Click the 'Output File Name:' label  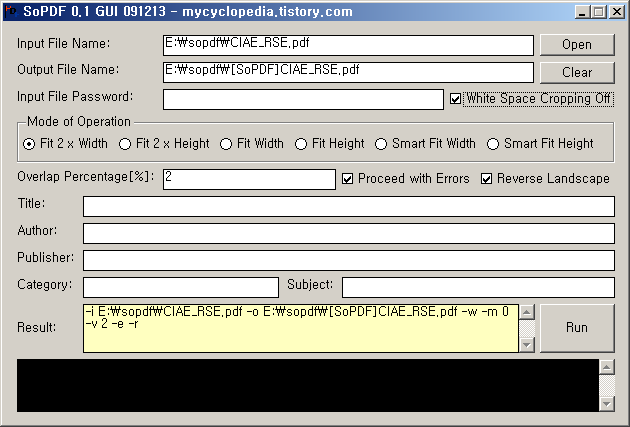(68, 69)
